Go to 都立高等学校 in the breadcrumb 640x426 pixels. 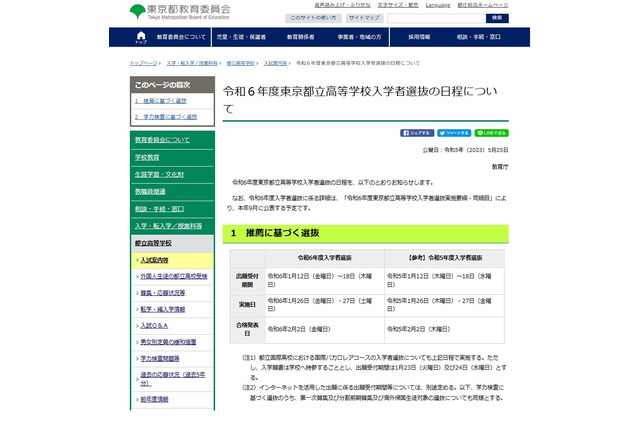point(240,63)
